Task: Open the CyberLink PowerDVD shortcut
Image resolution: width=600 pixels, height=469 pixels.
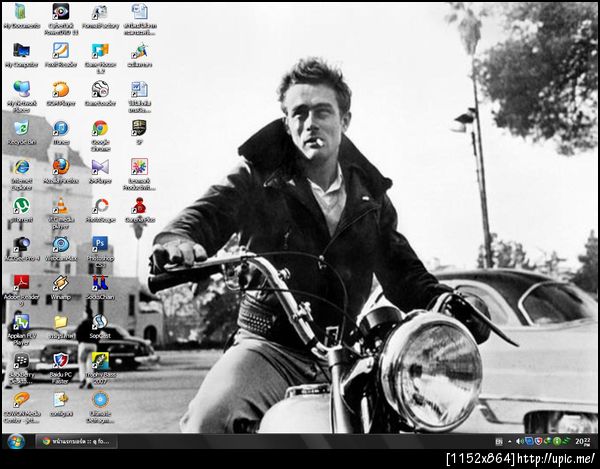Action: (60, 12)
